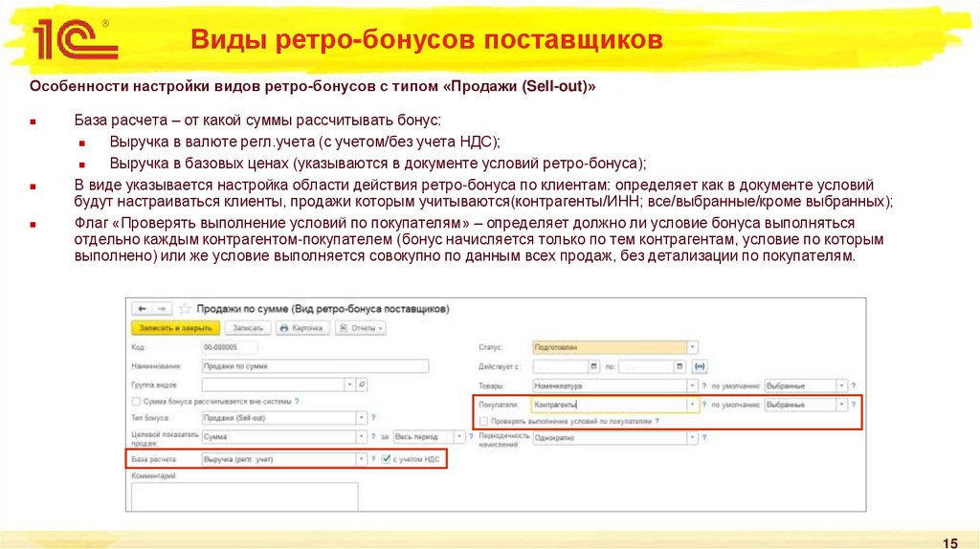Open Покупатели 'по умолчанию' Выбранные dropdown

tap(842, 405)
